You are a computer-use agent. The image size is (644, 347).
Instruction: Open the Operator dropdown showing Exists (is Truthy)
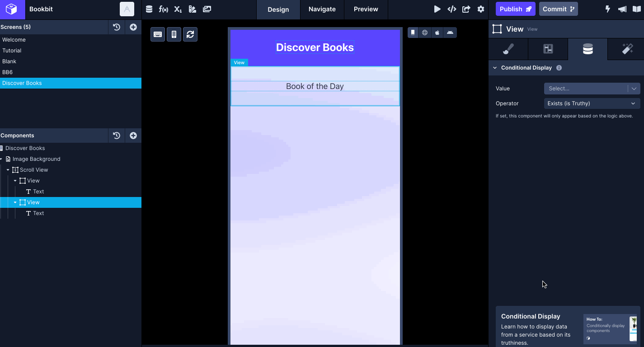click(x=592, y=103)
